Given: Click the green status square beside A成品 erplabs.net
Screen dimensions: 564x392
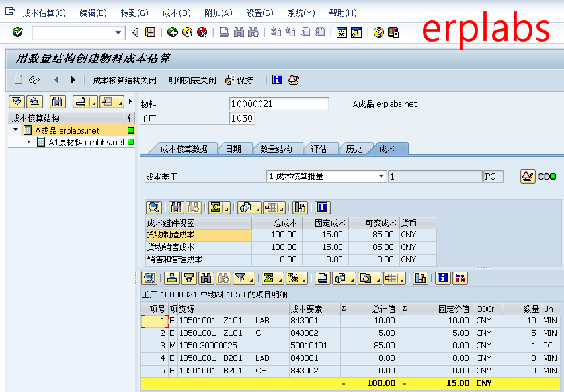Looking at the screenshot, I should [x=130, y=130].
